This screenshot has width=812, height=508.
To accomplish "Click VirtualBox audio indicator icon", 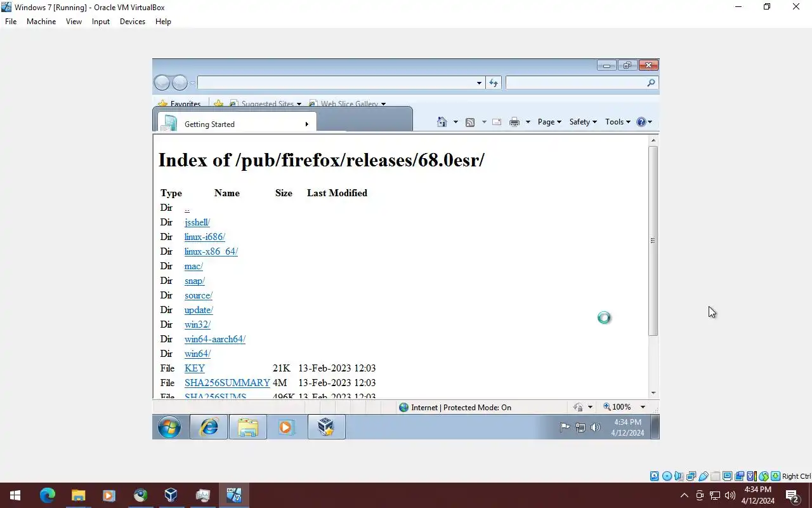I will click(x=679, y=476).
